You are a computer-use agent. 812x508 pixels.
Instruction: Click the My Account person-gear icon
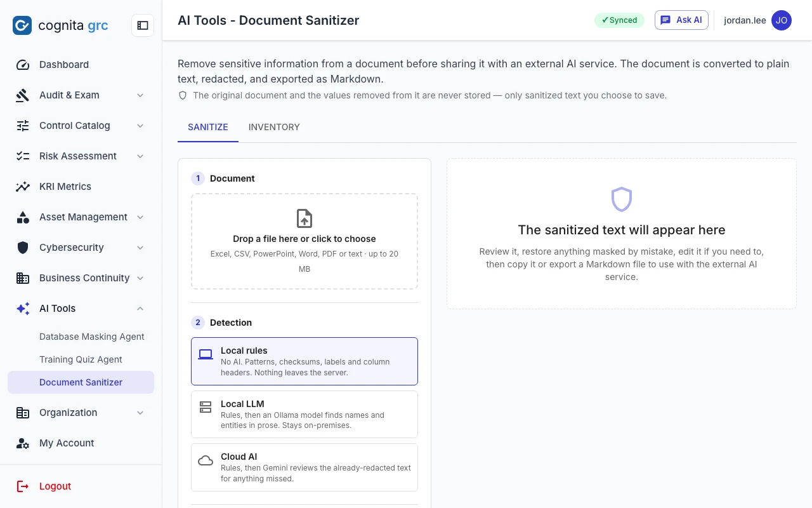(23, 443)
